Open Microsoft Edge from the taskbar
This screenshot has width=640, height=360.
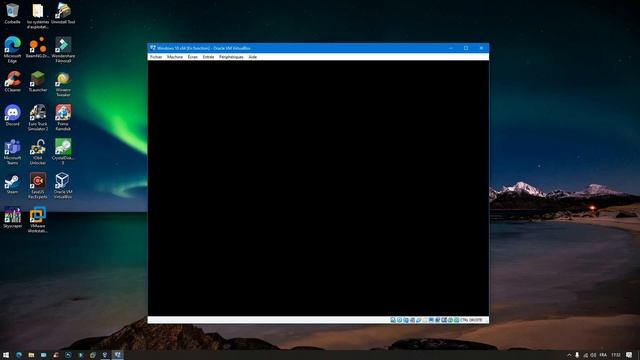point(19,355)
